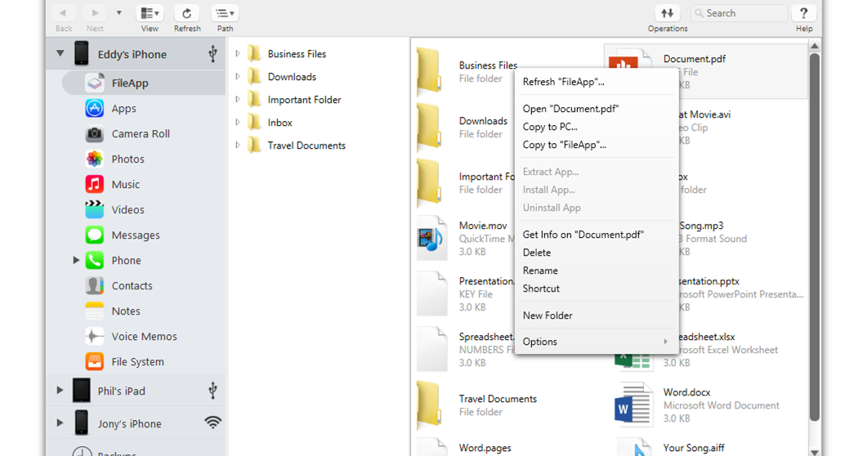Collapse Eddy's iPhone device tree

(x=60, y=54)
